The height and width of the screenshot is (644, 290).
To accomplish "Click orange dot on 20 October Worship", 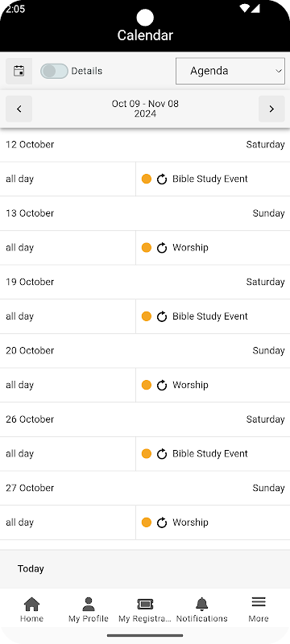I will (x=147, y=385).
